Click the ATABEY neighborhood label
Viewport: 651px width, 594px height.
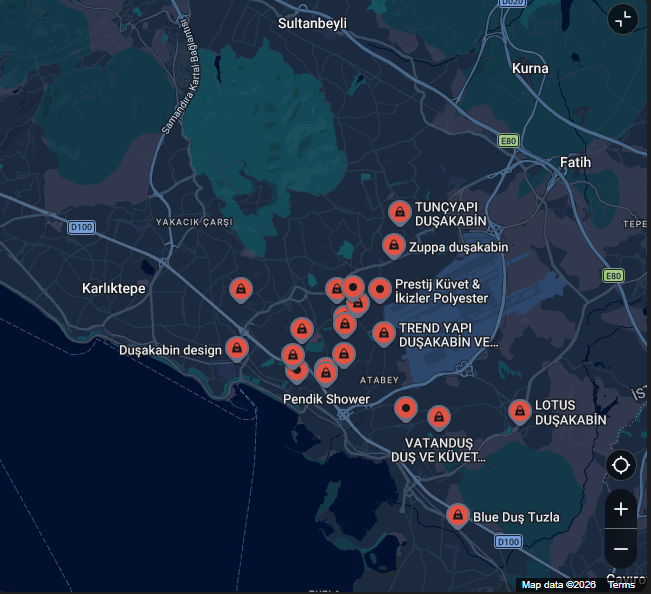coord(379,380)
